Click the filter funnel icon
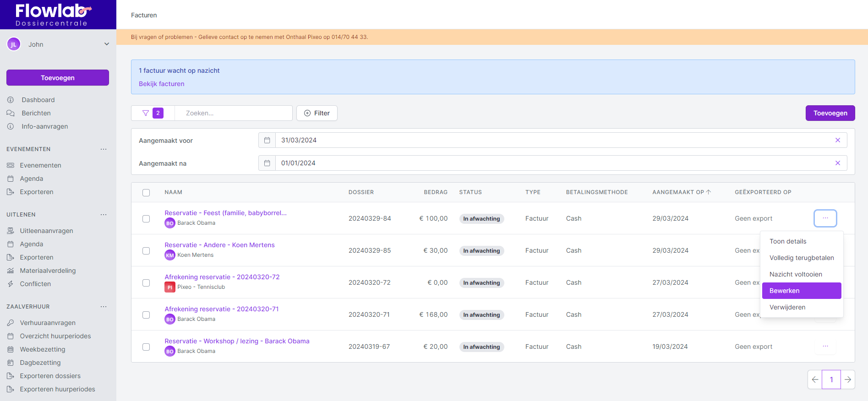868x401 pixels. click(x=146, y=113)
